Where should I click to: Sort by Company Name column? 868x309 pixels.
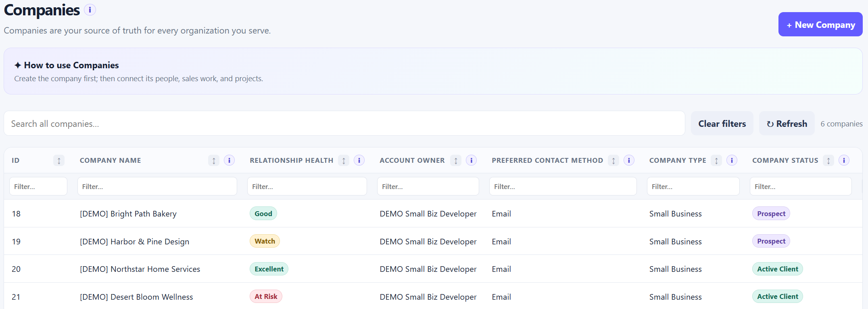(x=214, y=160)
